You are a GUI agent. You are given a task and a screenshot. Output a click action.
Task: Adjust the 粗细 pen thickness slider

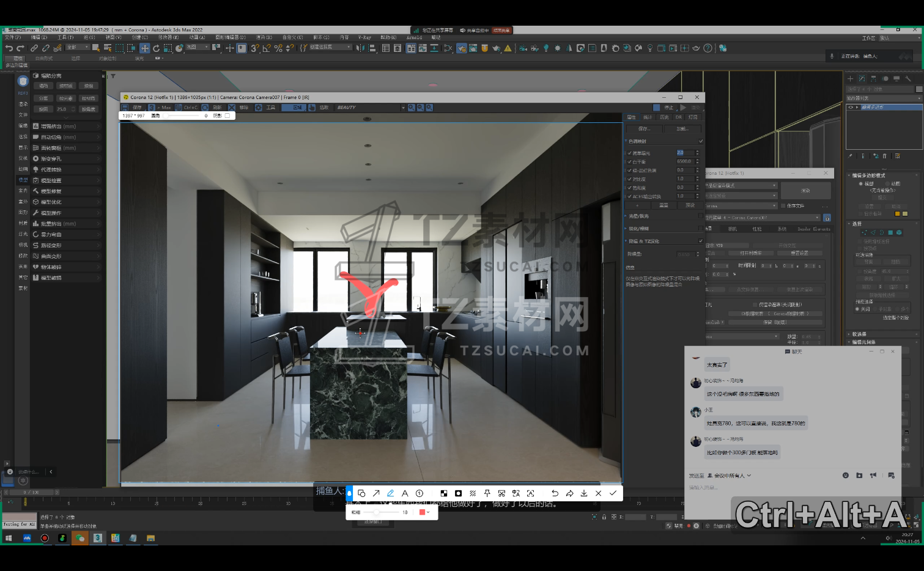tap(377, 512)
